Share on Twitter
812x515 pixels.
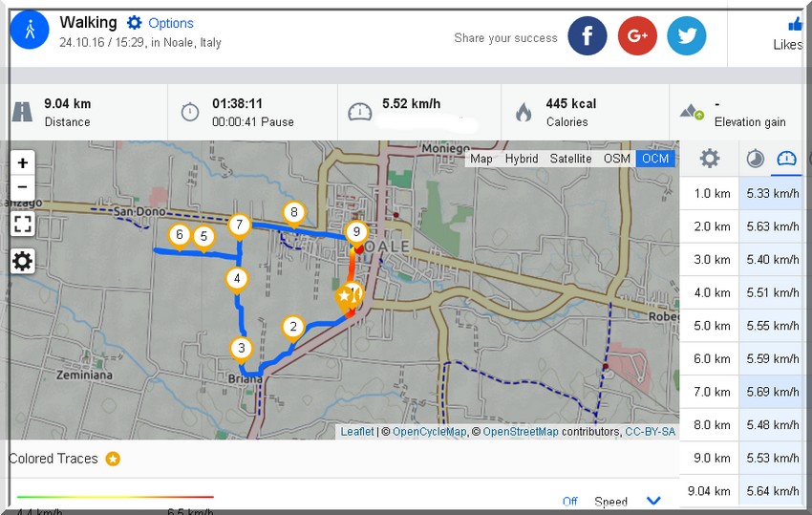point(687,35)
